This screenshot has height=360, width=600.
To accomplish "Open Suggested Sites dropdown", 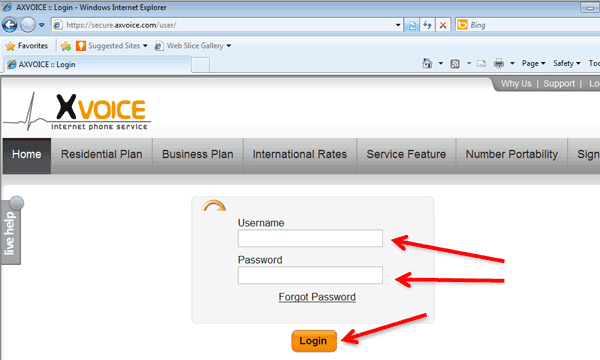I will [112, 46].
